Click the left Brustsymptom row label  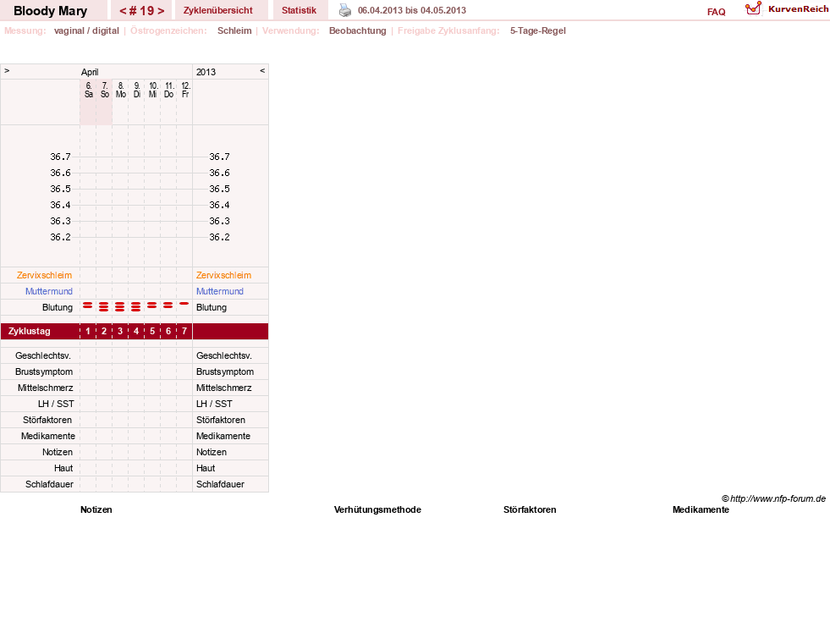pyautogui.click(x=44, y=372)
